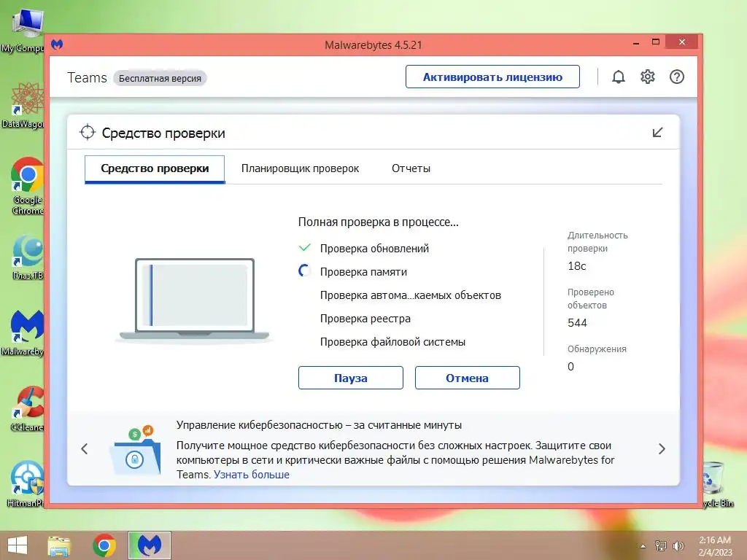This screenshot has width=747, height=560.
Task: Select CCleaner desktop shortcut
Action: pyautogui.click(x=27, y=408)
